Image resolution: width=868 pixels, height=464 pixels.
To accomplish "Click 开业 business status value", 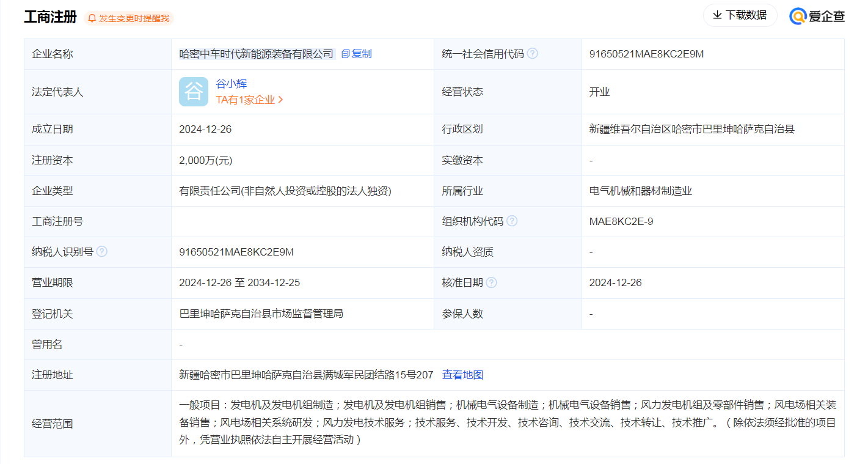I will [599, 92].
